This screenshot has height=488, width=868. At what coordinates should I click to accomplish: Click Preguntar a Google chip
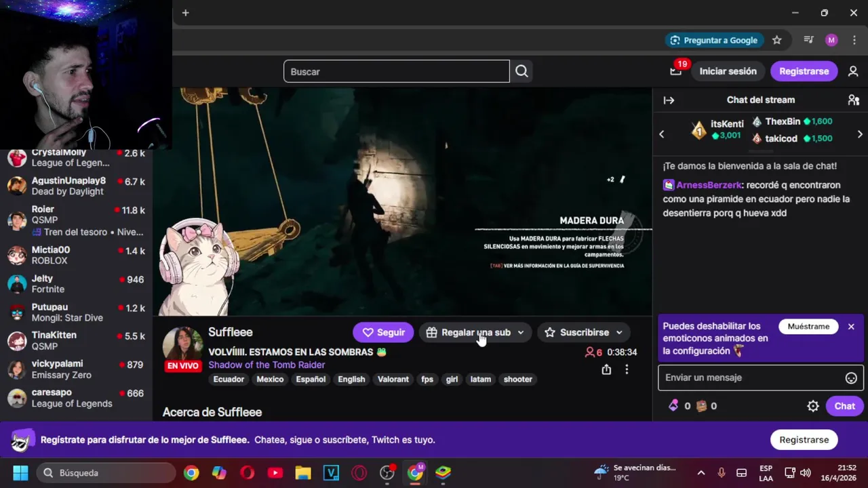(714, 40)
